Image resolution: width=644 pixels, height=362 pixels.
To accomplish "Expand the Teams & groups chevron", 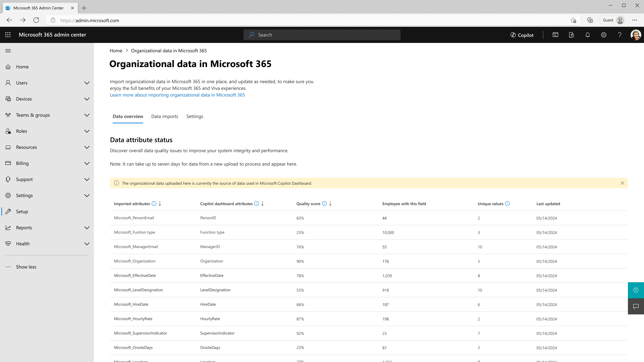I will point(87,115).
